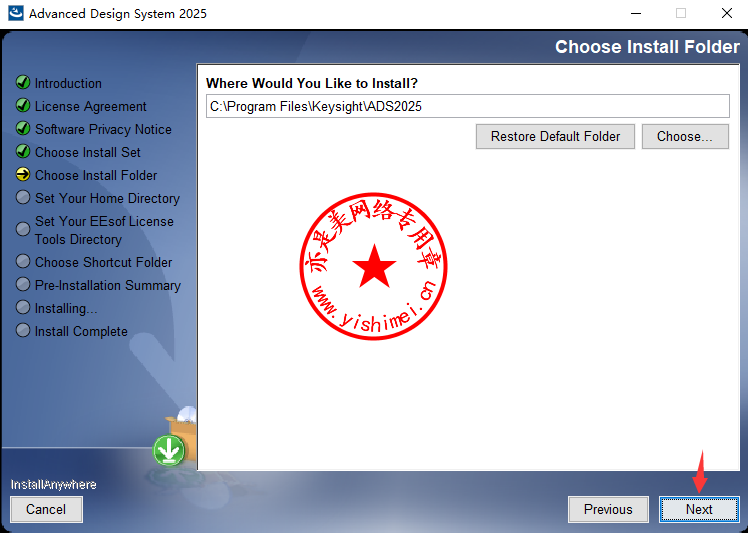748x533 pixels.
Task: Click the Choose Shortcut Folder step label
Action: [x=104, y=262]
